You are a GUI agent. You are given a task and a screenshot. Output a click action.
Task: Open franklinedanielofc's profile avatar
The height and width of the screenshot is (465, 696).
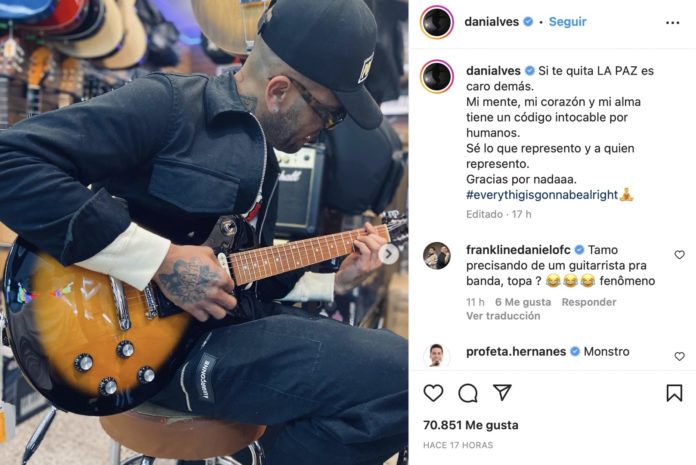tap(437, 256)
